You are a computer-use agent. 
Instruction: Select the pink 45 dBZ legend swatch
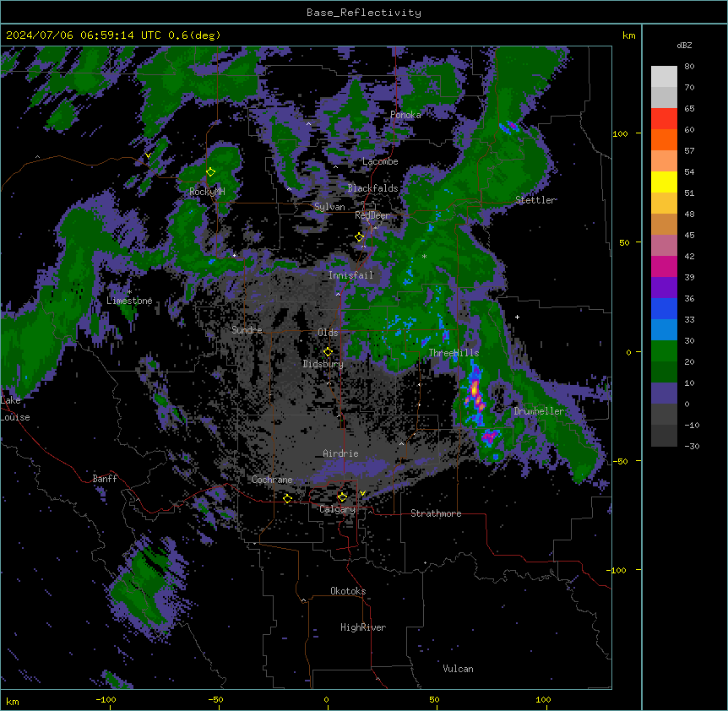[x=664, y=245]
